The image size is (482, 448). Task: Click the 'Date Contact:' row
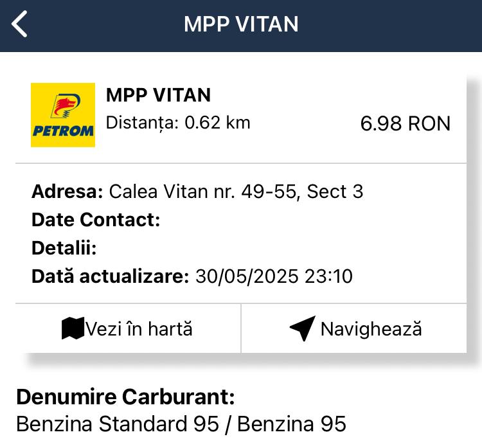tap(96, 220)
